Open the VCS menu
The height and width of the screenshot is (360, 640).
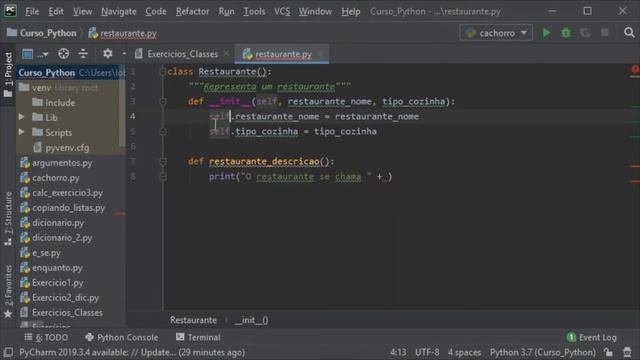pos(282,11)
